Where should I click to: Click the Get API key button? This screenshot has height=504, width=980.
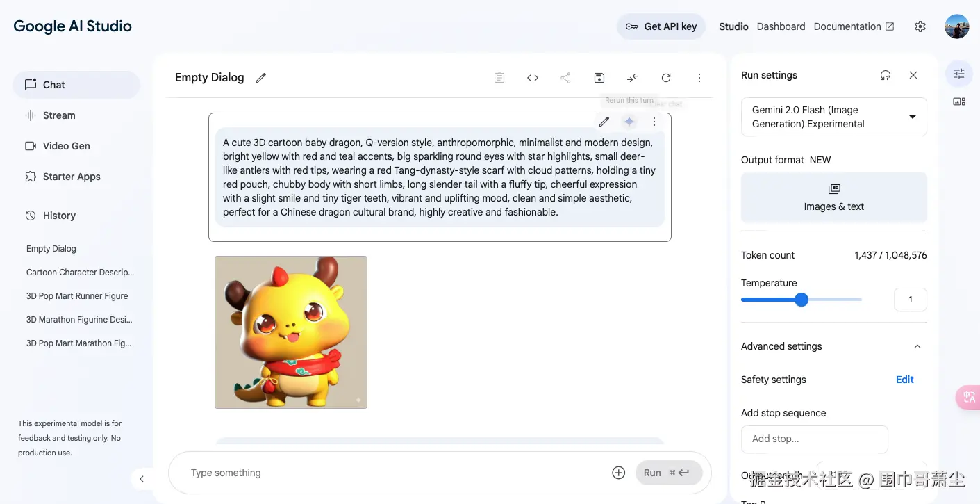click(x=661, y=26)
